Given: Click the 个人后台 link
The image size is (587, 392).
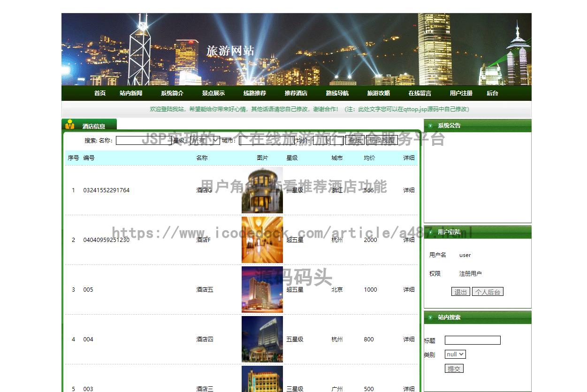Looking at the screenshot, I should coord(488,291).
